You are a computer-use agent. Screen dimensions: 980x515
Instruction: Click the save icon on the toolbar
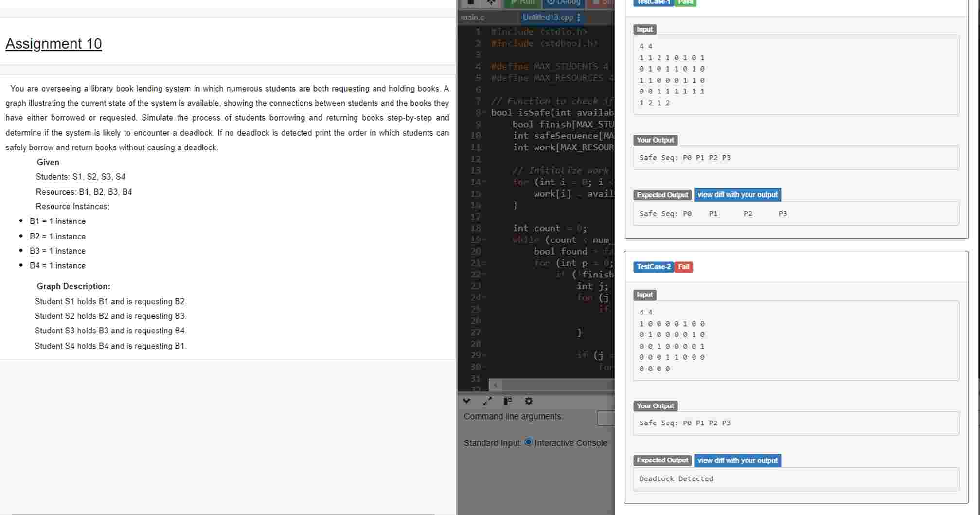471,2
